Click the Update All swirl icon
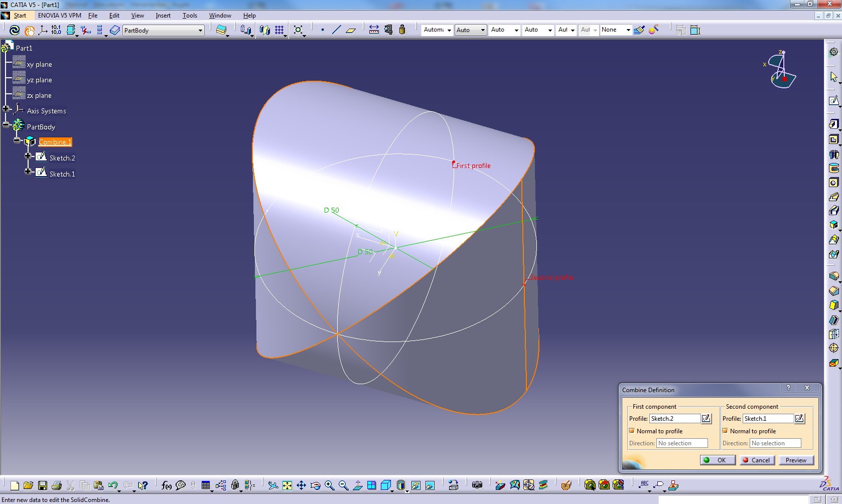The image size is (842, 504). coord(15,30)
